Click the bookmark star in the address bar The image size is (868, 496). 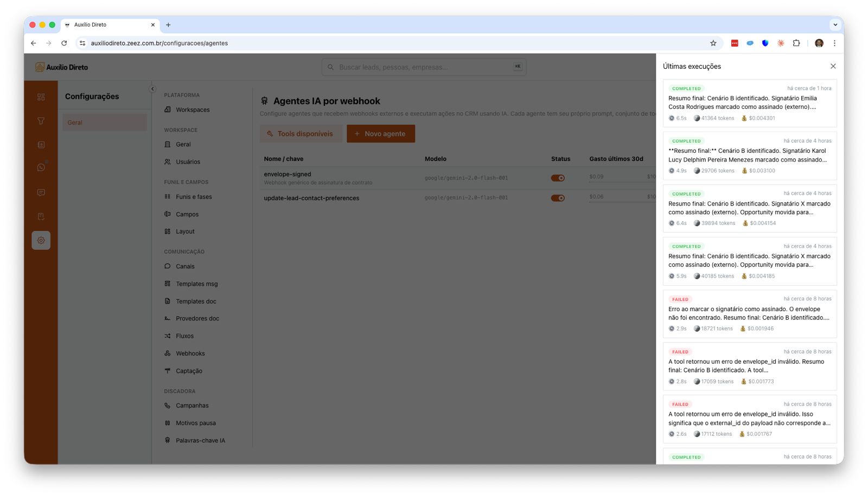(x=713, y=43)
